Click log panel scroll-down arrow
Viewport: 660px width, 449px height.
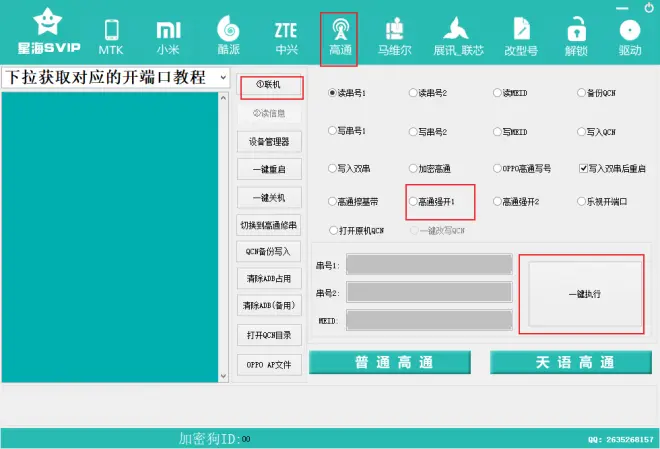pos(224,376)
